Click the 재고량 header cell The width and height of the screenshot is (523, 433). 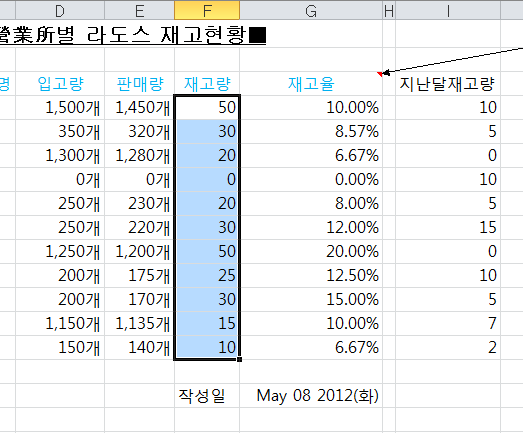[x=207, y=83]
